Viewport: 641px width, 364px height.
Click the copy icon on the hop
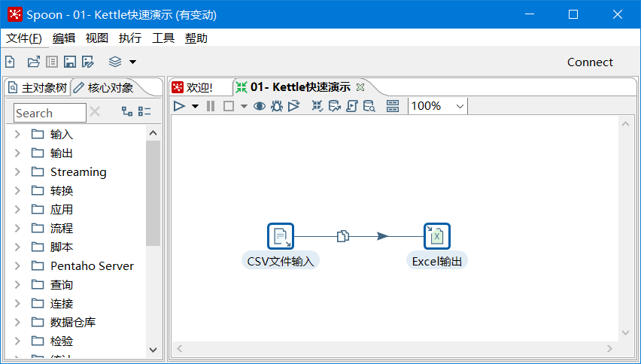[343, 236]
